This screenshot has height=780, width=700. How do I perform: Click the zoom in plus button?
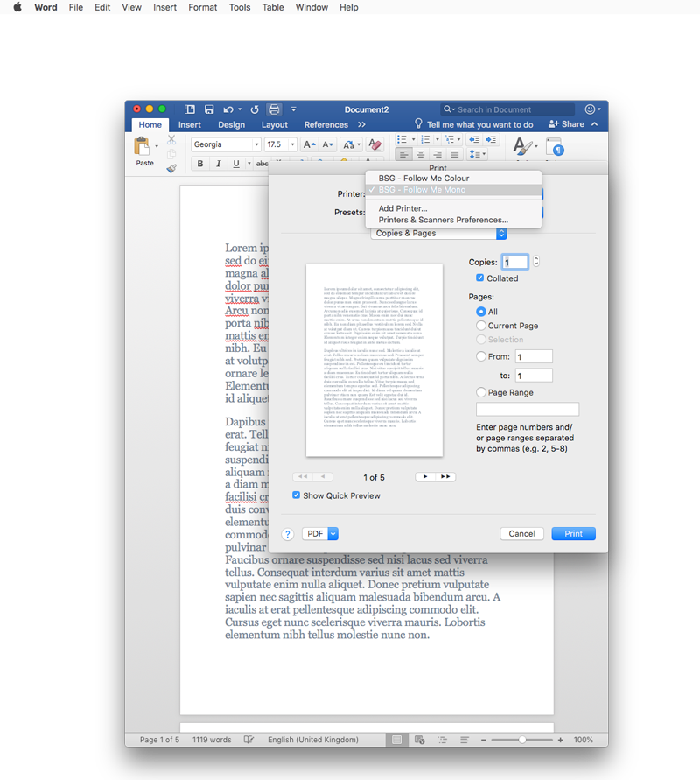[x=560, y=740]
